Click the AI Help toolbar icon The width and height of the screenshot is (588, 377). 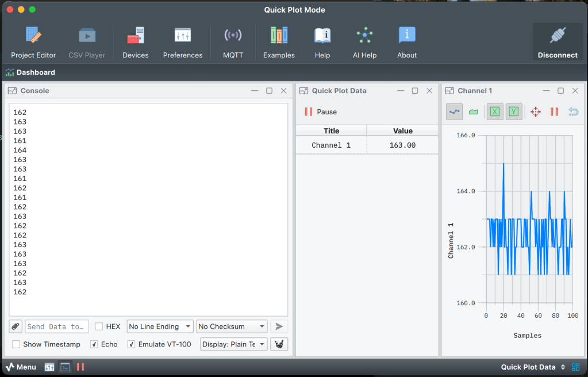364,42
